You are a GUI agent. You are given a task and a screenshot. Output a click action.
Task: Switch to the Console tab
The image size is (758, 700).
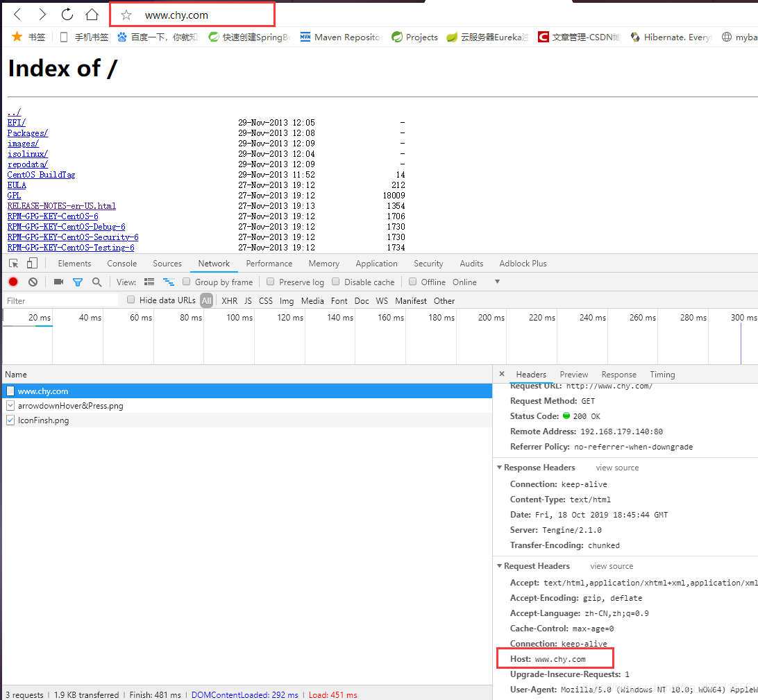pos(122,264)
